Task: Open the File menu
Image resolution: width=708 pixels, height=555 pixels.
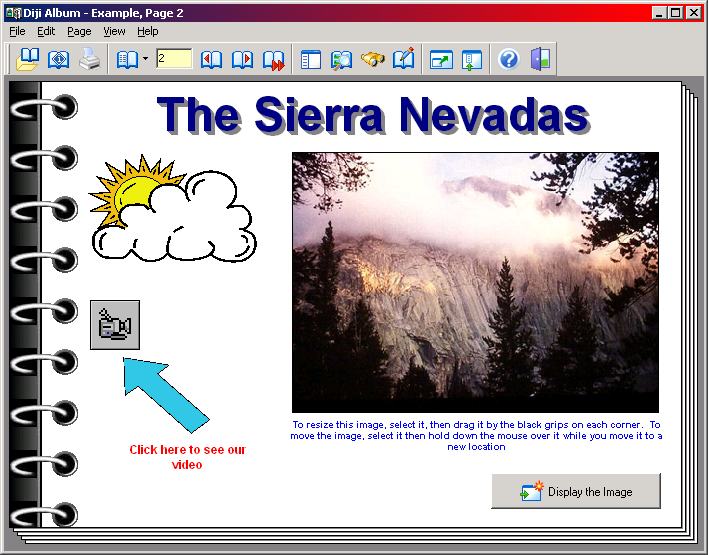Action: [17, 32]
